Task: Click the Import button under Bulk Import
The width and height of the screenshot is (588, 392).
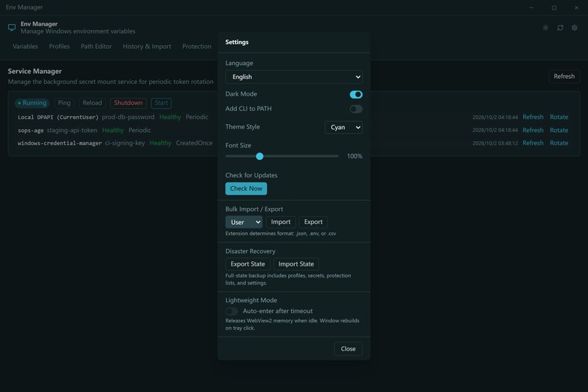Action: pos(280,222)
